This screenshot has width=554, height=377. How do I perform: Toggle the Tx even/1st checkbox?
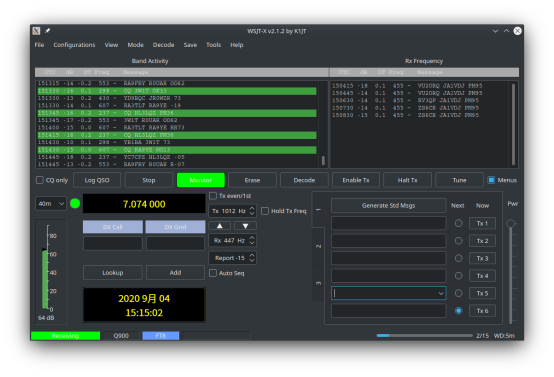pyautogui.click(x=213, y=196)
